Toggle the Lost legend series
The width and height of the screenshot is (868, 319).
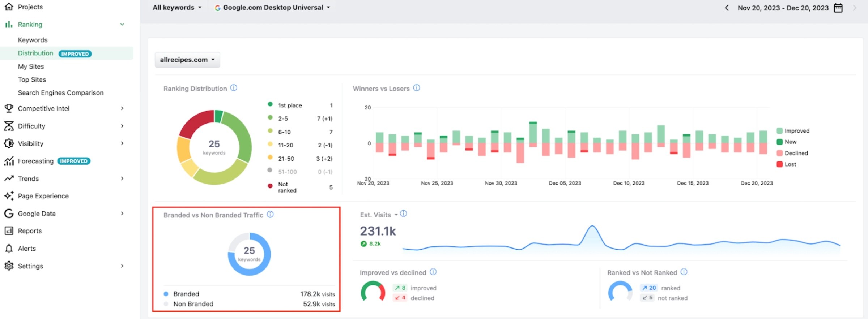click(x=787, y=164)
